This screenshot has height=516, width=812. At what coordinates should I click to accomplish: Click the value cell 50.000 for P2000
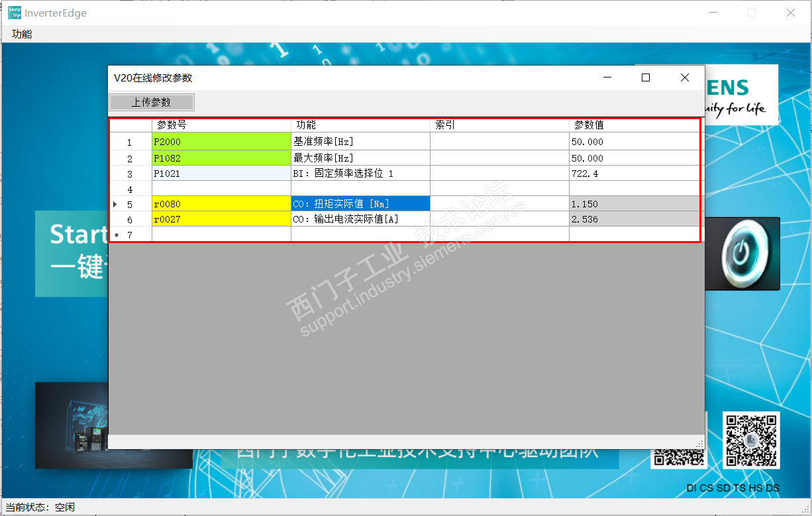634,142
